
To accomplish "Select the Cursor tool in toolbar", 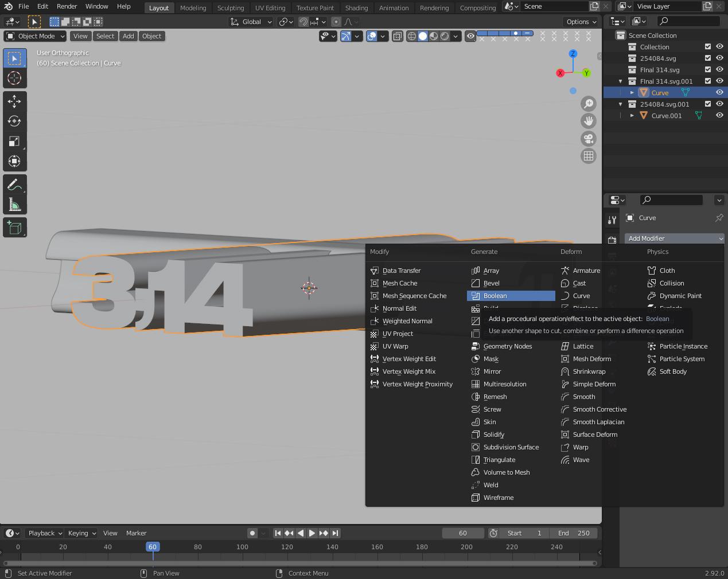I will pyautogui.click(x=14, y=78).
